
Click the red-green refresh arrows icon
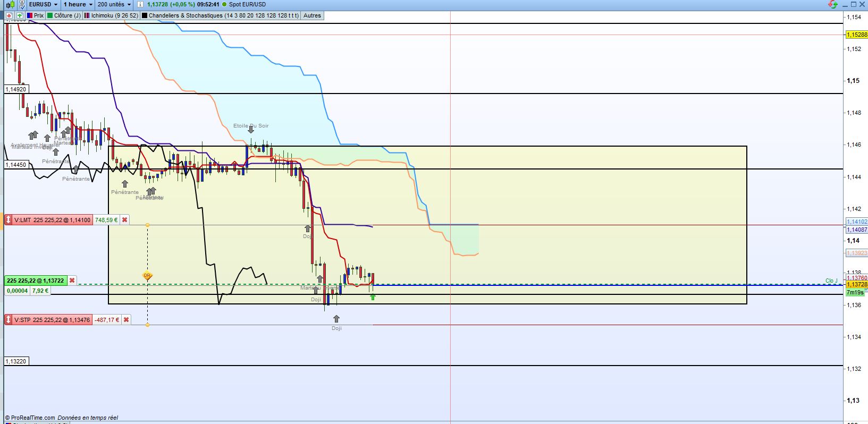[833, 4]
